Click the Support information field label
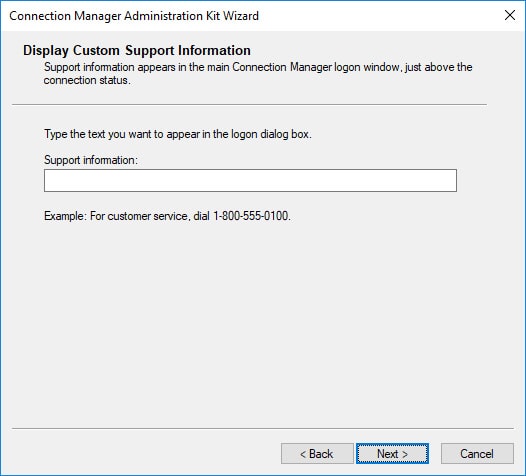Viewport: 526px width, 476px height. click(x=91, y=160)
